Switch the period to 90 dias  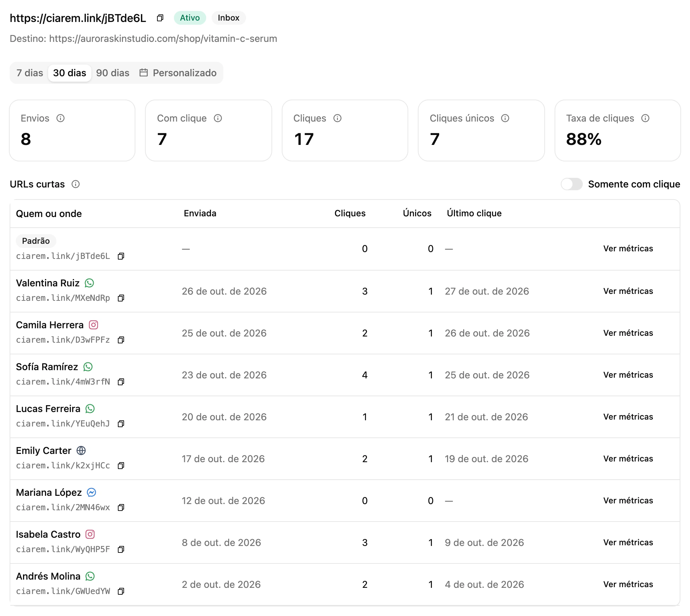pos(113,73)
